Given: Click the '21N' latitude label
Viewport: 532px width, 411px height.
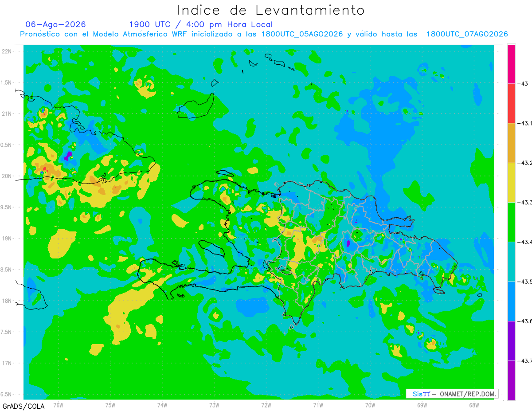Looking at the screenshot, I should pyautogui.click(x=8, y=114).
